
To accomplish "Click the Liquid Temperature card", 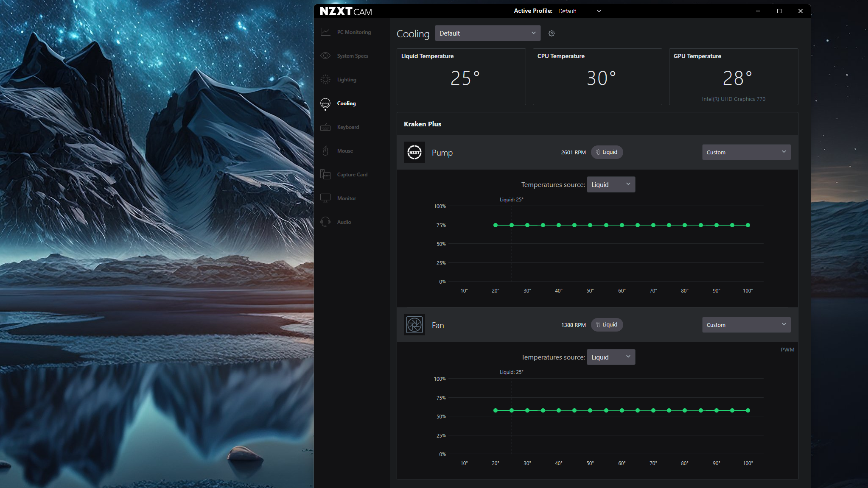I will [x=461, y=77].
